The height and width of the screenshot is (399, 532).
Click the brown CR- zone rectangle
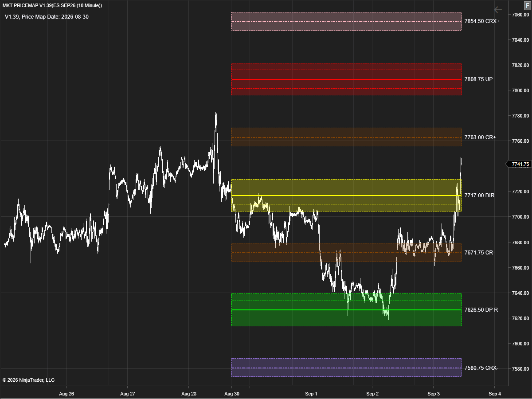pos(346,252)
